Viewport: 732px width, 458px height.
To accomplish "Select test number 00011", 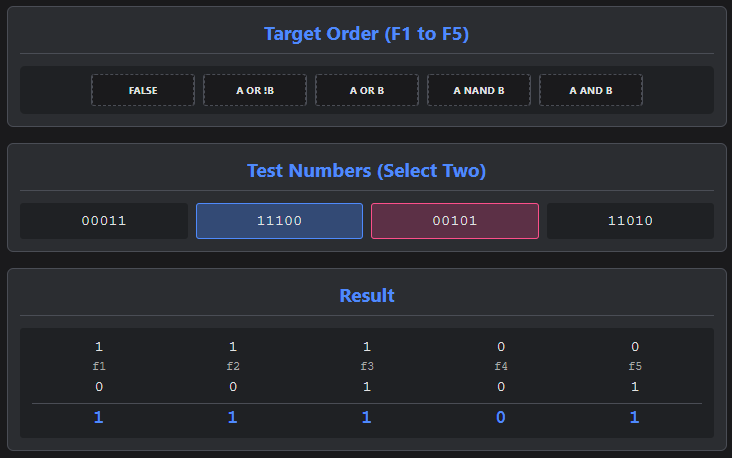I will (x=104, y=221).
